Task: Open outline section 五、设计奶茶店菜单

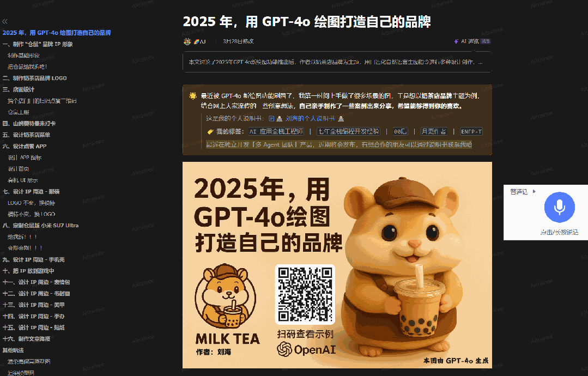Action: (26, 135)
